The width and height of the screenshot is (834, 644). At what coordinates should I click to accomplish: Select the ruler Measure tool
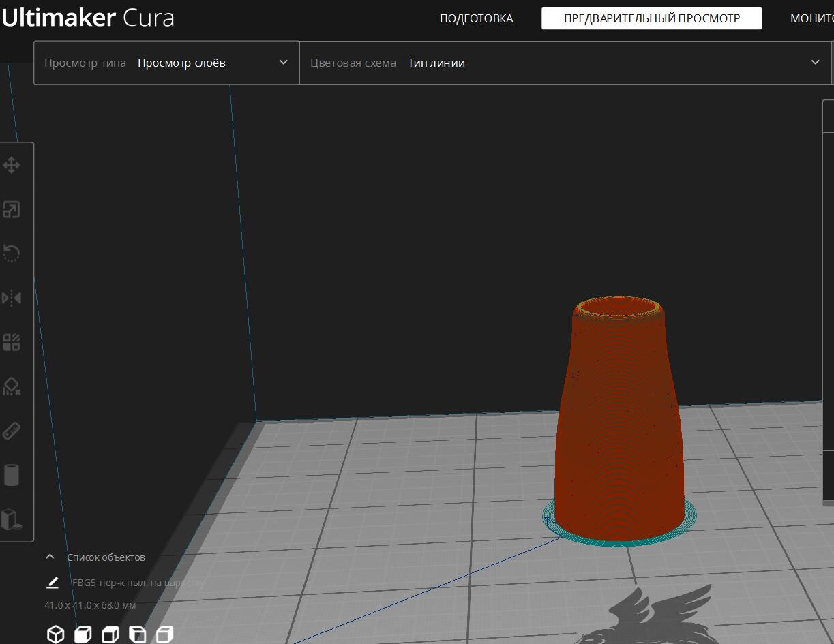[x=12, y=431]
